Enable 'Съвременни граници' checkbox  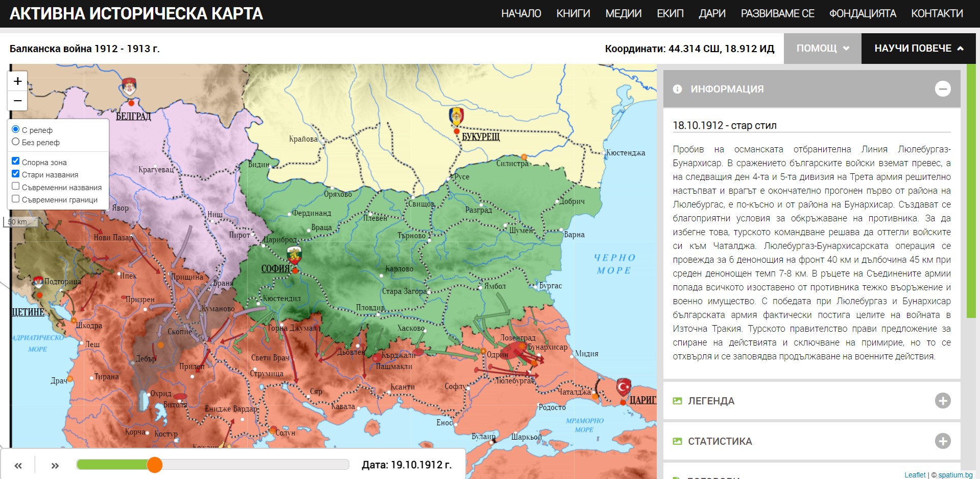click(x=16, y=199)
